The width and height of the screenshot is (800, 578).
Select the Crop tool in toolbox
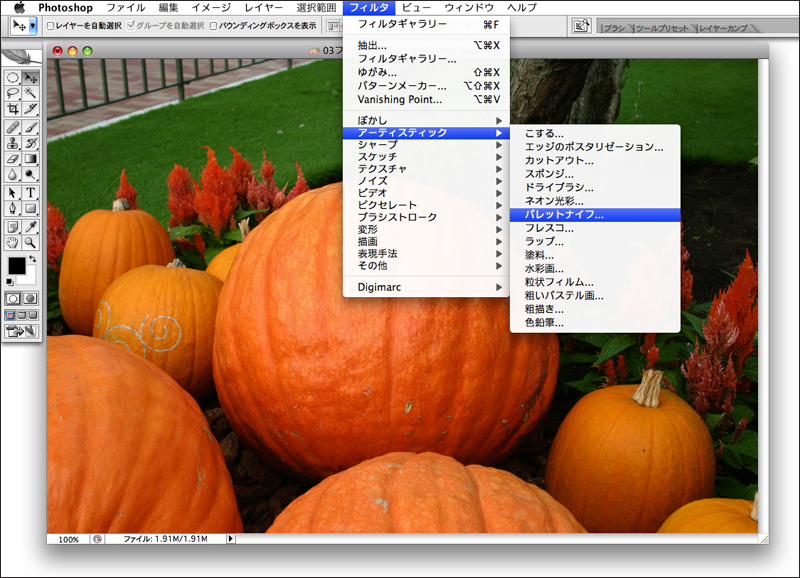13,109
